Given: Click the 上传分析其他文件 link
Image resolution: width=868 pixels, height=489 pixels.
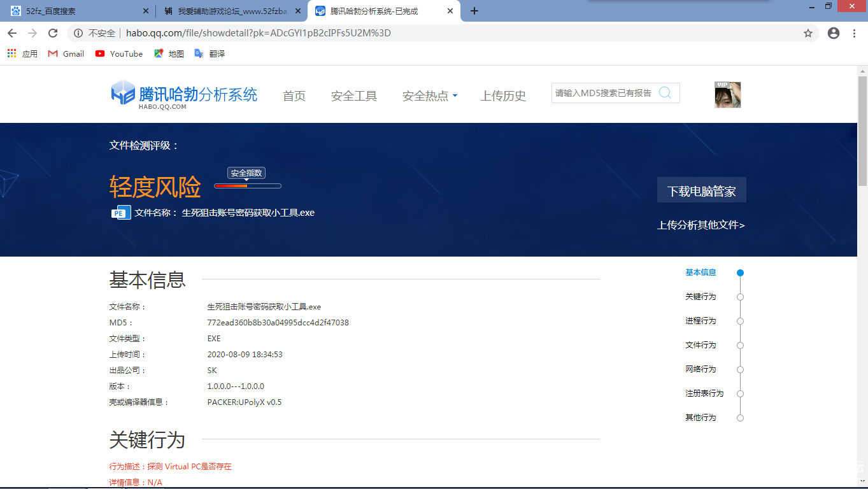Looking at the screenshot, I should (701, 225).
